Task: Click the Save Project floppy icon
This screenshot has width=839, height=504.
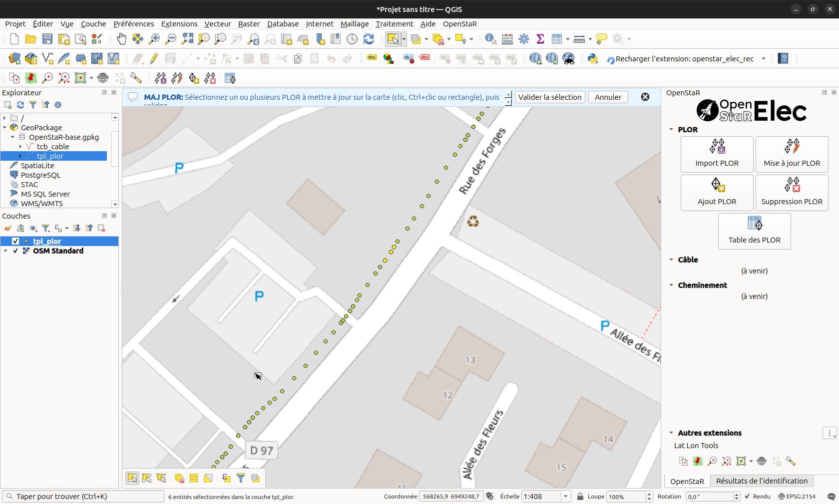Action: pyautogui.click(x=47, y=39)
